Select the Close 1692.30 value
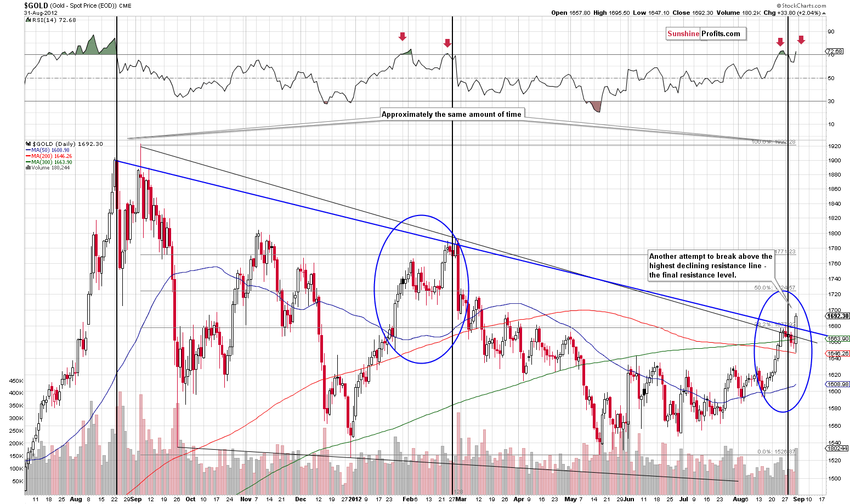This screenshot has height=504, width=850. (692, 13)
